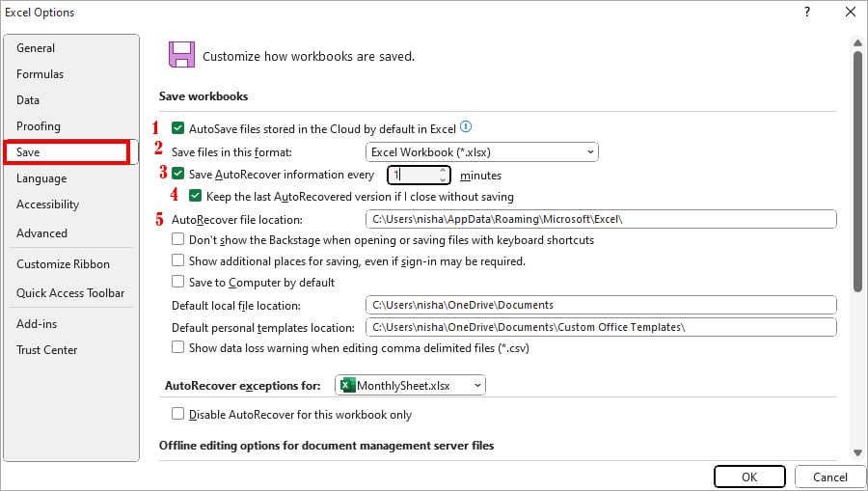
Task: Click the vertical scrollbar thumb
Action: point(857,172)
